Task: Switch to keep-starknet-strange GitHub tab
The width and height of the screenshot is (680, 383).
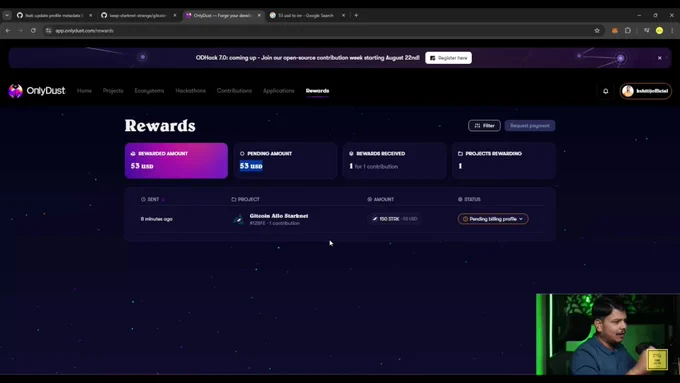Action: [x=138, y=15]
